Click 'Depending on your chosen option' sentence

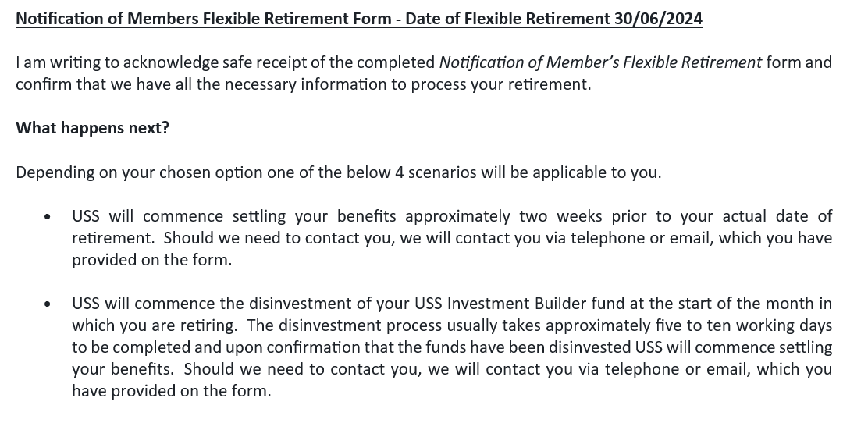(x=338, y=172)
